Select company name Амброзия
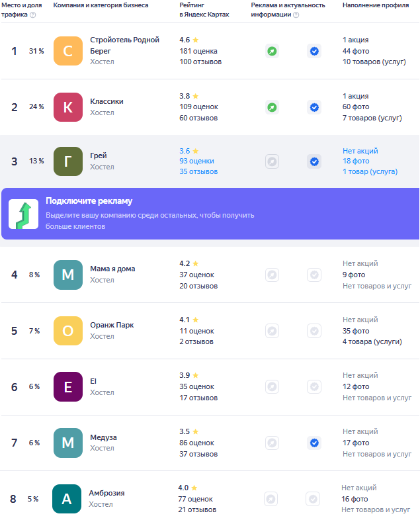Viewport: 420px width, 526px height. tap(106, 493)
